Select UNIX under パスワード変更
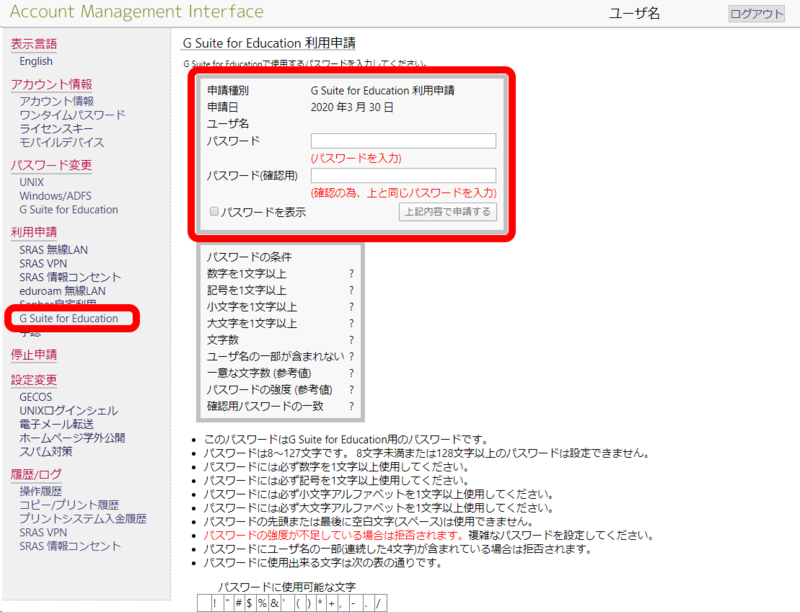 [x=32, y=182]
